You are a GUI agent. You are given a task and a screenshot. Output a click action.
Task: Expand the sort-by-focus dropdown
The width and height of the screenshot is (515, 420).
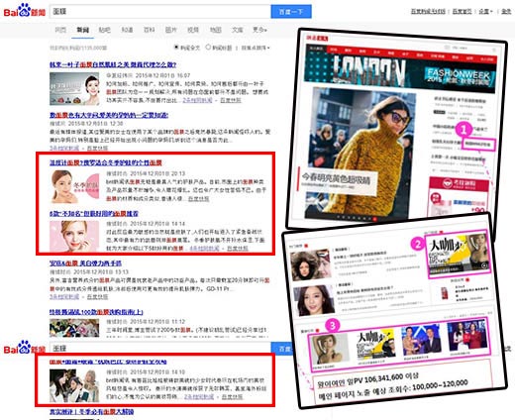[256, 48]
